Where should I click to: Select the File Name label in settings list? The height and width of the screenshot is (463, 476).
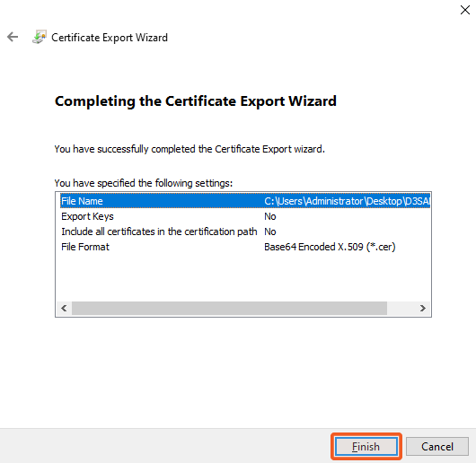[82, 201]
